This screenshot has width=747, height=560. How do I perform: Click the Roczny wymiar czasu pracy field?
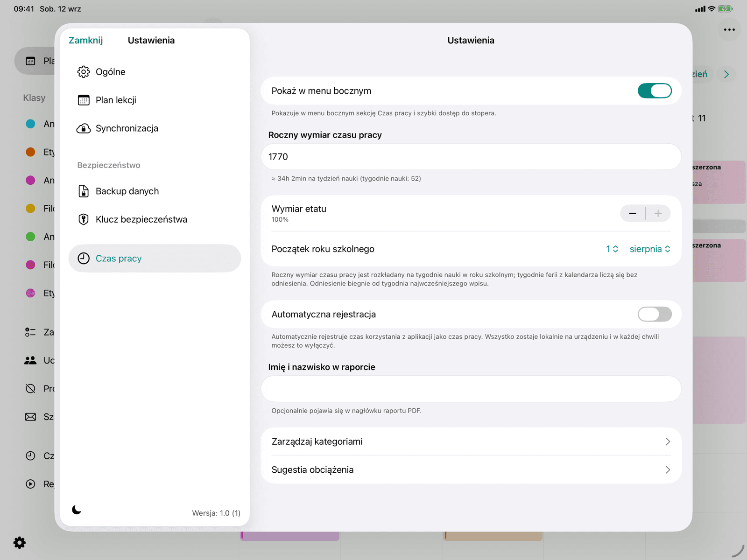[x=471, y=157]
